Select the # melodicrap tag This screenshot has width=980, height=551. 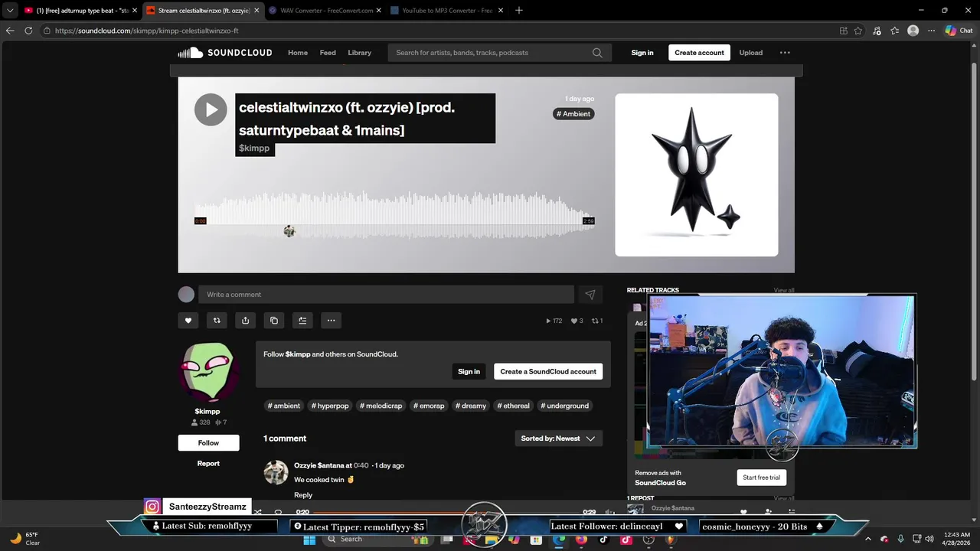tap(381, 406)
